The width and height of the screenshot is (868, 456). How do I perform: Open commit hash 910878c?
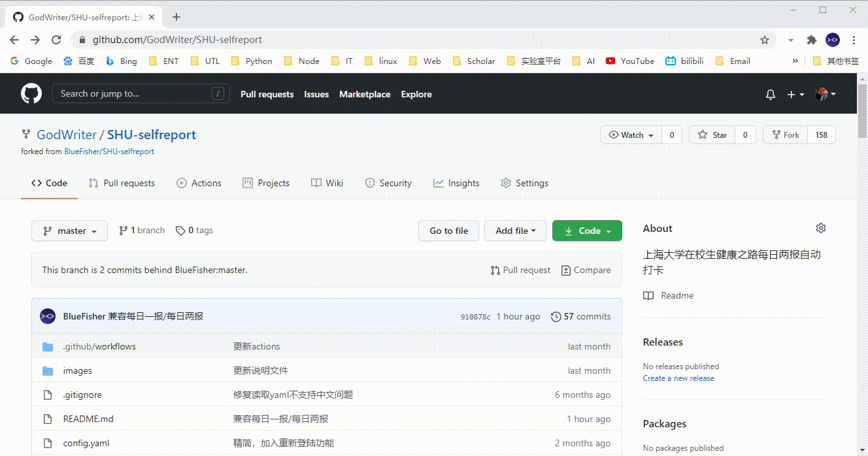(475, 317)
